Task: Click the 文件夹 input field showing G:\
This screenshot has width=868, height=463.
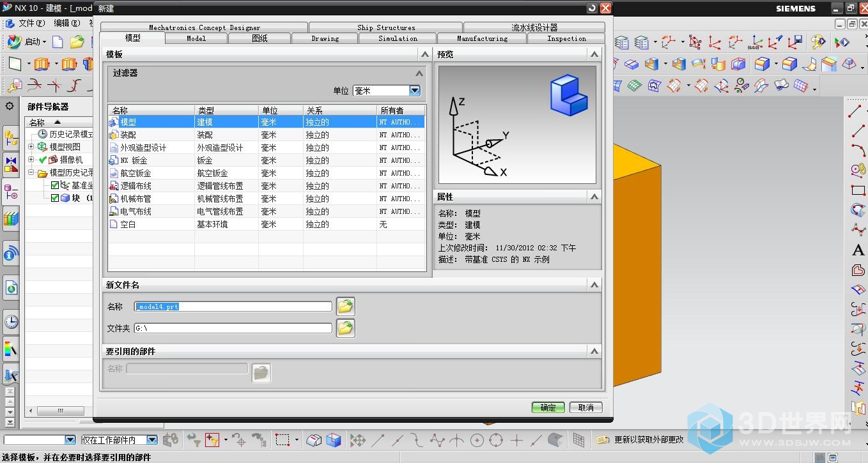Action: click(x=233, y=328)
